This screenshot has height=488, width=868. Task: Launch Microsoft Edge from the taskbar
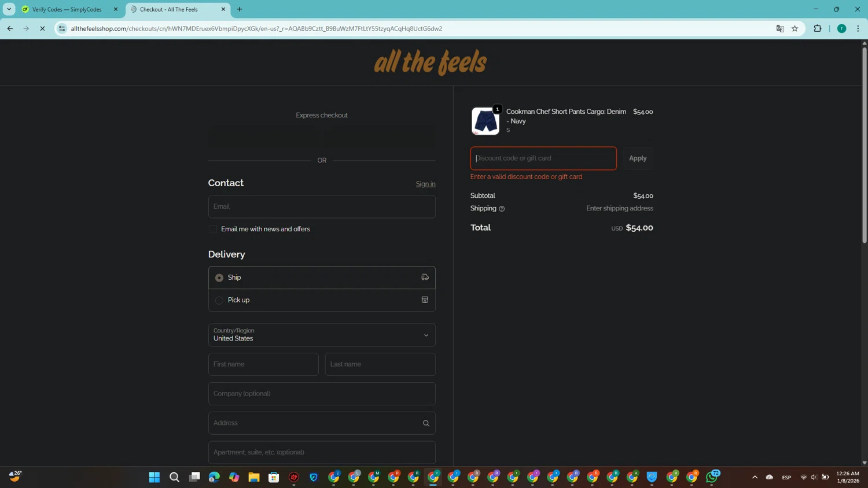(x=214, y=477)
